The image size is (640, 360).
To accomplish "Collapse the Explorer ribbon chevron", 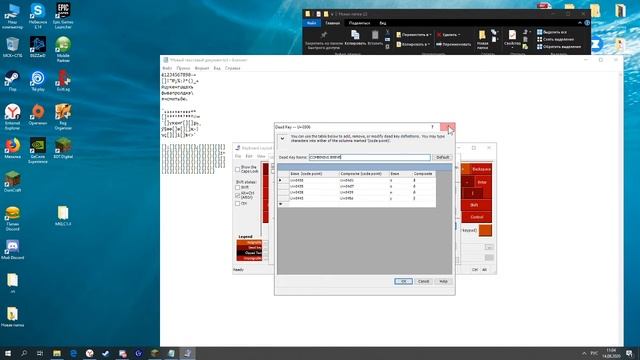I will click(x=580, y=23).
